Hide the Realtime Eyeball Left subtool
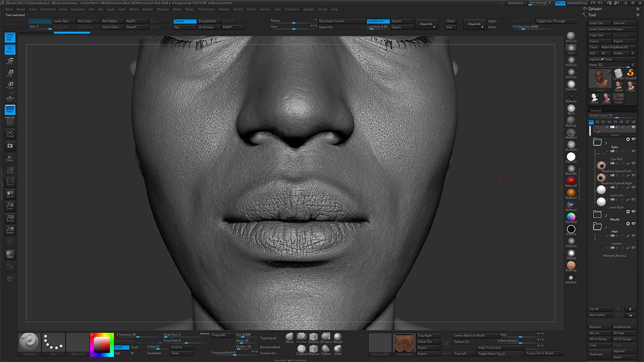Image resolution: width=644 pixels, height=362 pixels. (634, 163)
